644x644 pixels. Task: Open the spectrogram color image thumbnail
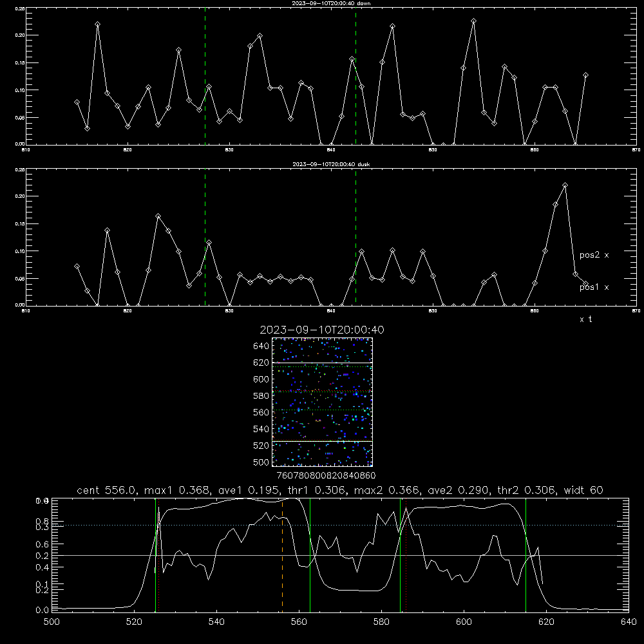[322, 402]
